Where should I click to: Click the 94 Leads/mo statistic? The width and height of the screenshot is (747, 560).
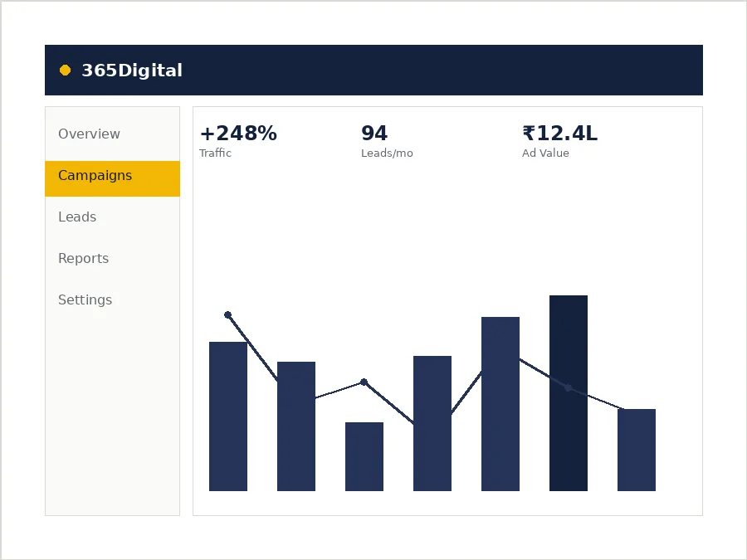tap(387, 141)
